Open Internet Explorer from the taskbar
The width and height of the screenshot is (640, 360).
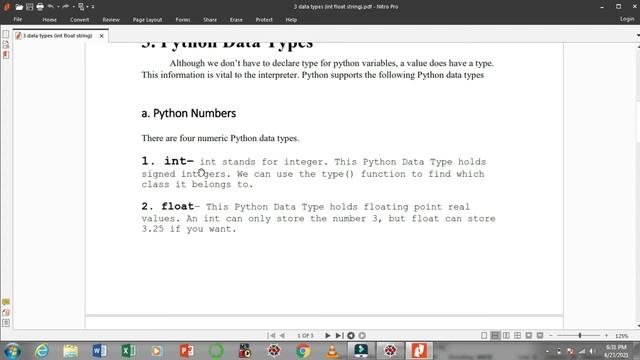[42, 351]
